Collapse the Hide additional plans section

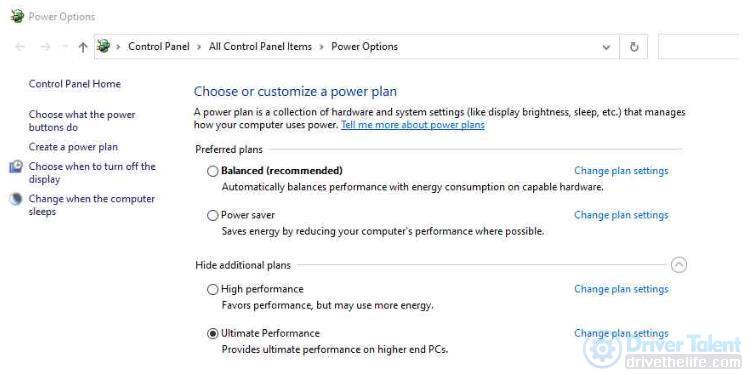[679, 265]
